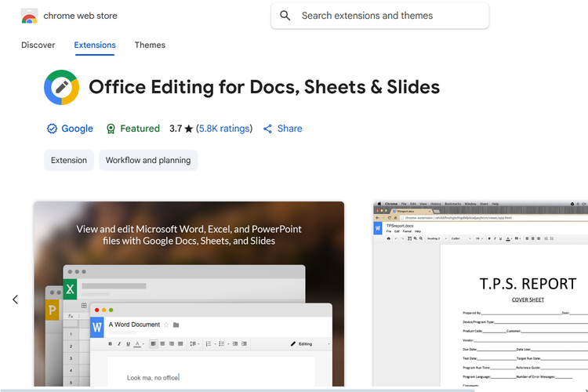Click the 'A Word Document' title text

tap(134, 325)
